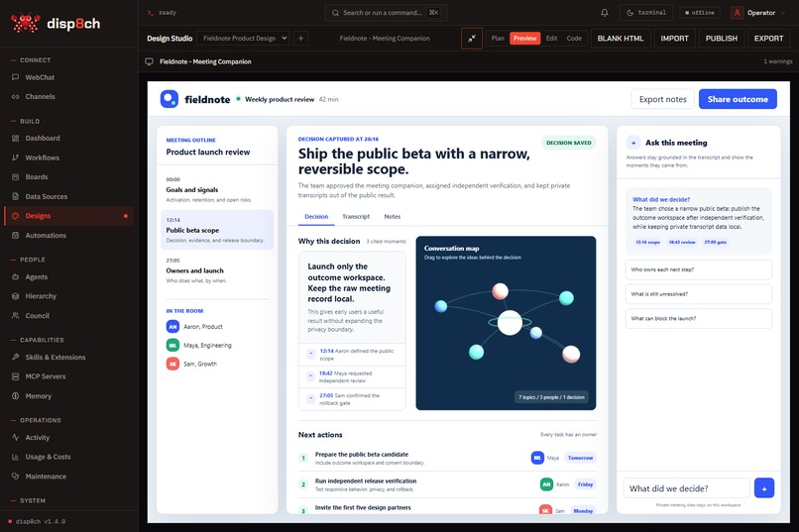Toggle the terminal button
The width and height of the screenshot is (799, 532).
click(646, 13)
